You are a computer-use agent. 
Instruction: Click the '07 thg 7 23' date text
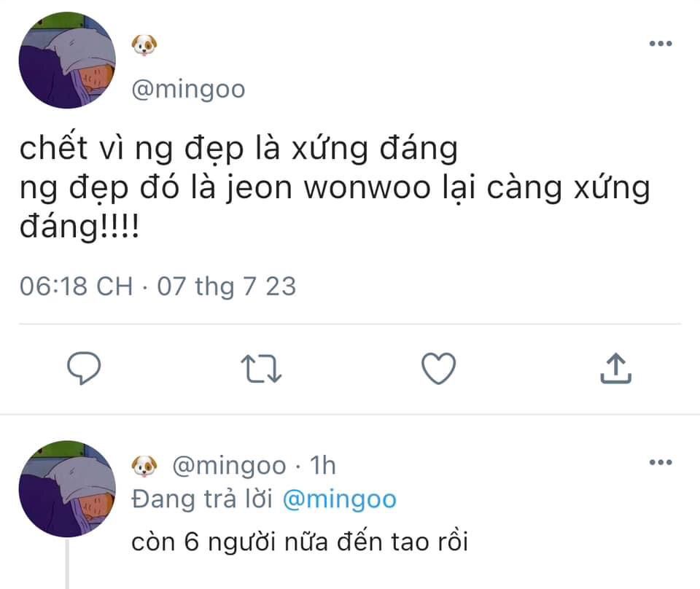click(226, 286)
